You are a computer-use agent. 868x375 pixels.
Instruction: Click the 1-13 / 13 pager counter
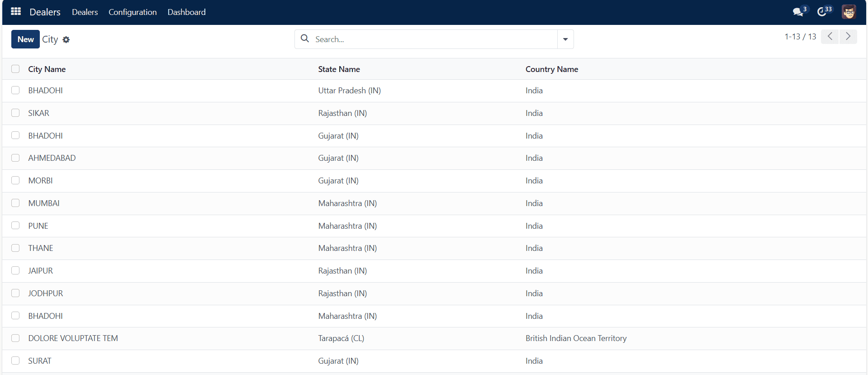pos(800,37)
